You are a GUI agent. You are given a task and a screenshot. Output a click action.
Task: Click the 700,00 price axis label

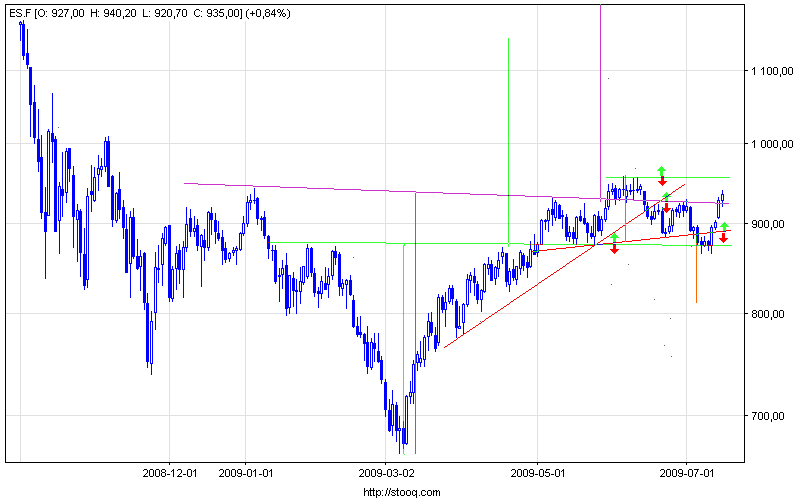click(x=768, y=416)
